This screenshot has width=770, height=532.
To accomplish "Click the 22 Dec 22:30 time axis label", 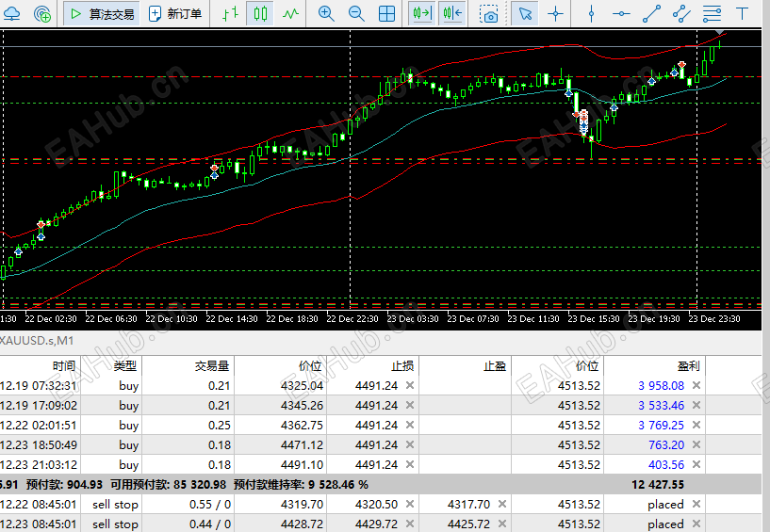I will point(352,318).
